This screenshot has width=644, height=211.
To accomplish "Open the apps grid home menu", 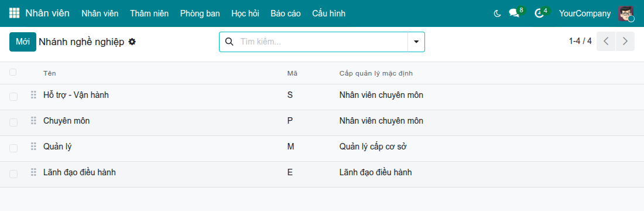I will [x=14, y=13].
